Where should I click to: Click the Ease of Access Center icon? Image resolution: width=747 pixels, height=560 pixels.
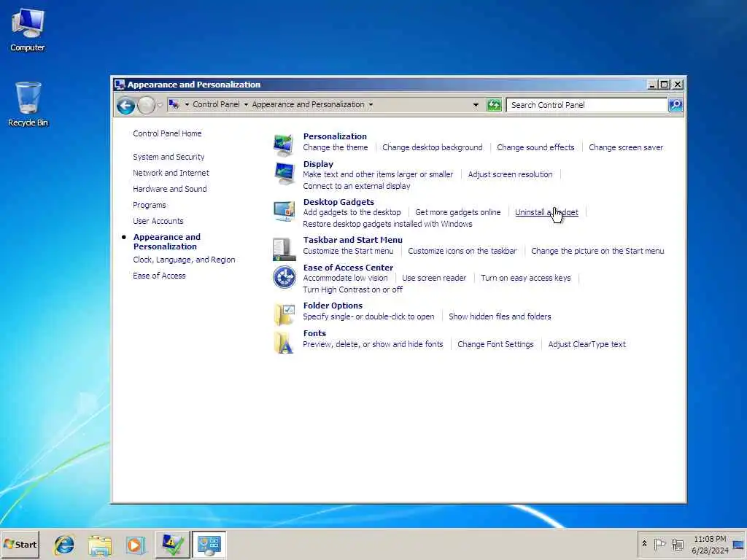click(285, 276)
